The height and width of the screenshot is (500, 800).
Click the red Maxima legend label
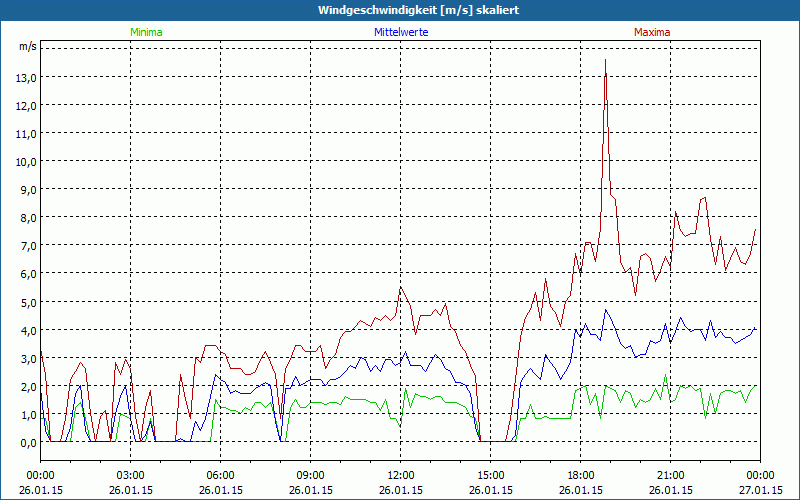point(652,32)
